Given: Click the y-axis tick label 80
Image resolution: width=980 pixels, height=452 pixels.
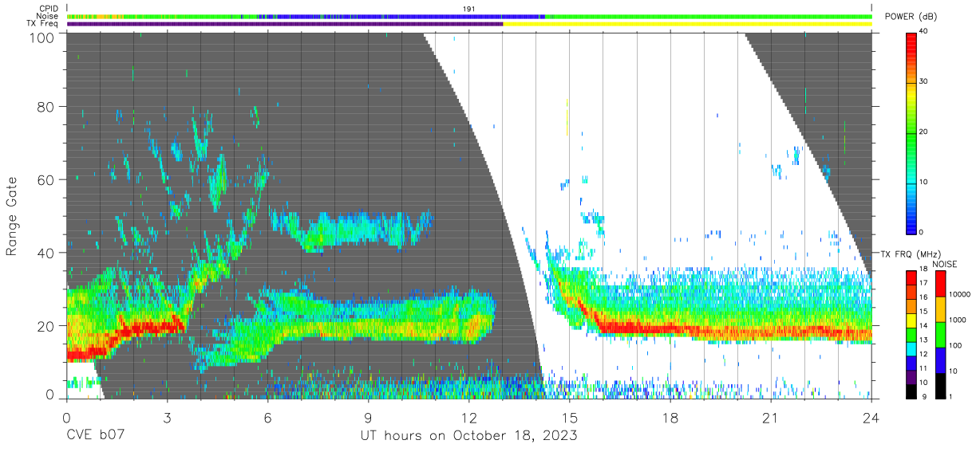Looking at the screenshot, I should click(x=45, y=106).
